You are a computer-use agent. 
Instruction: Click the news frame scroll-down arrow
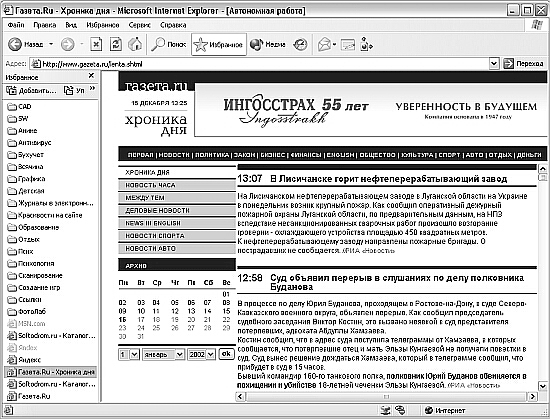click(x=543, y=386)
